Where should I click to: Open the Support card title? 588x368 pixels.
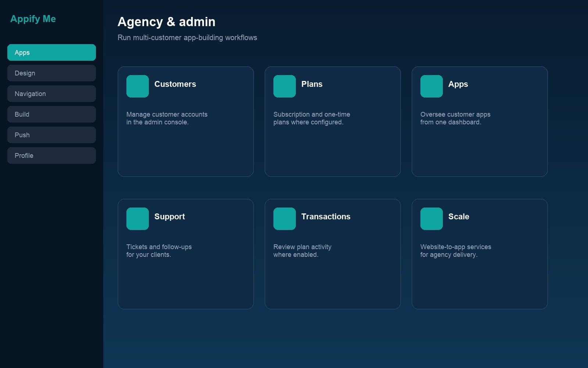(169, 217)
